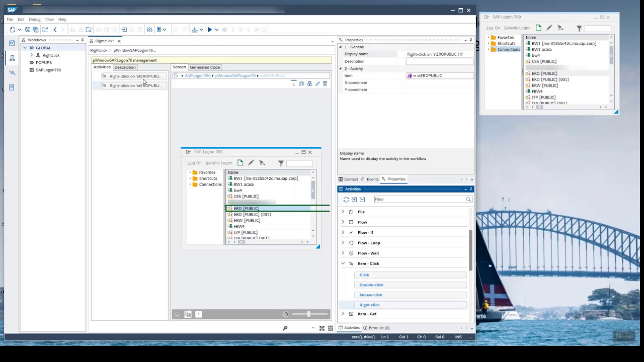The width and height of the screenshot is (644, 362).
Task: Click the filter funnel in desktop SAP Logon window
Action: pyautogui.click(x=579, y=28)
